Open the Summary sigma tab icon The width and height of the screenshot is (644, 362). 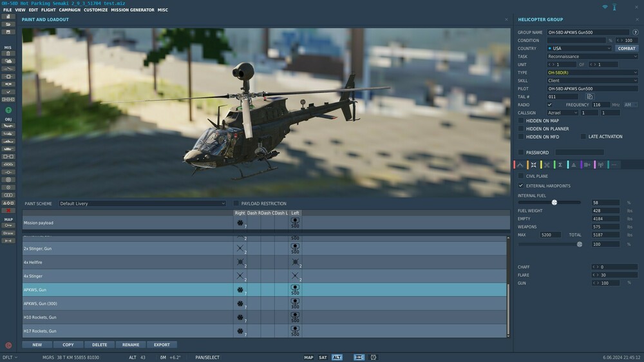pos(560,165)
